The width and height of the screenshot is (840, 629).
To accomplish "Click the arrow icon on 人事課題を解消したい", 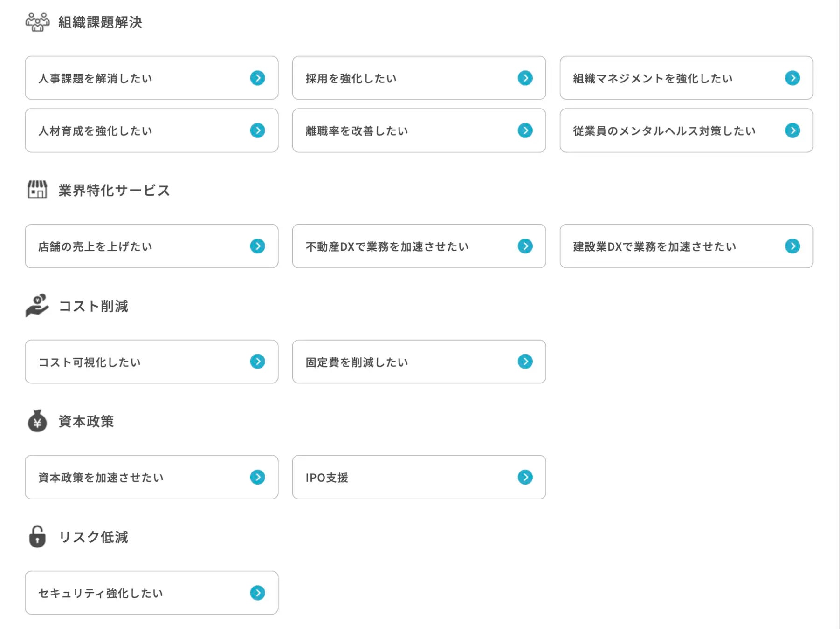I will (x=257, y=78).
